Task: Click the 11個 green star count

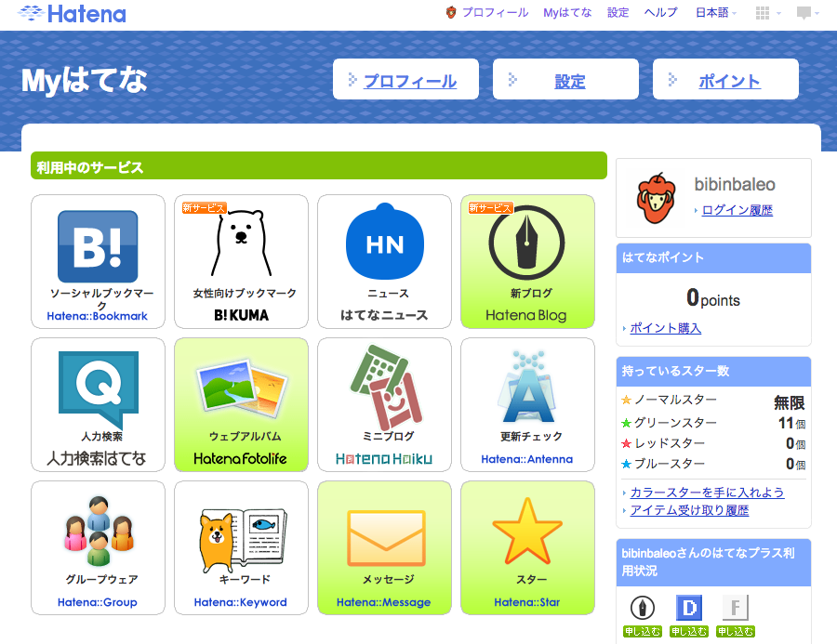Action: (x=791, y=424)
